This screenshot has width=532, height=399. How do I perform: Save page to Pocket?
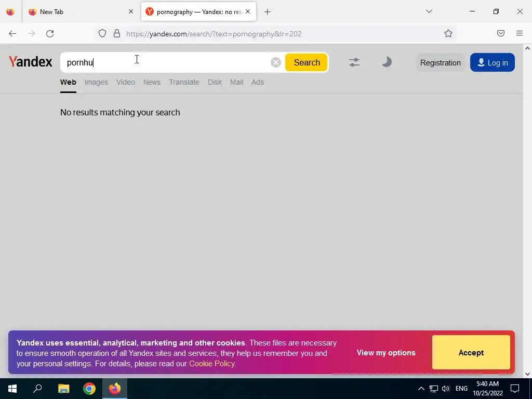(501, 33)
